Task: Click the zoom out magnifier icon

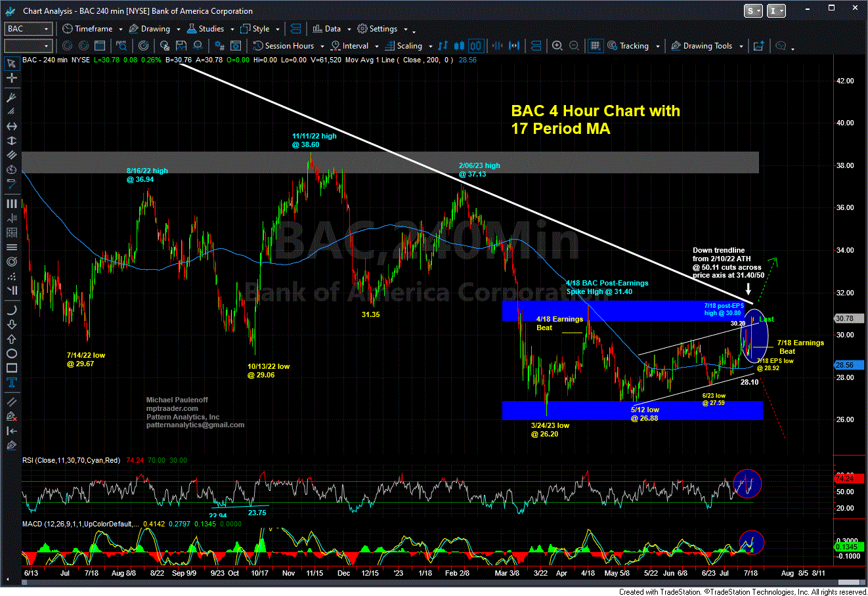Action: pos(574,46)
